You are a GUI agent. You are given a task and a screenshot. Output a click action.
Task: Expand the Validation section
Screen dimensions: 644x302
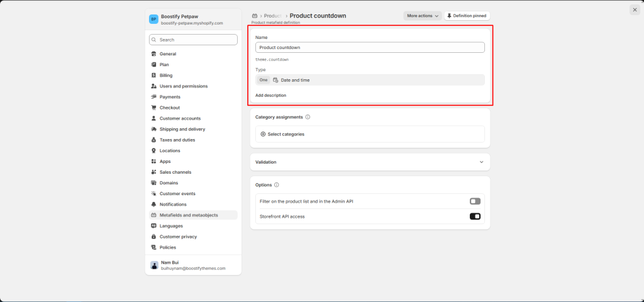point(481,162)
